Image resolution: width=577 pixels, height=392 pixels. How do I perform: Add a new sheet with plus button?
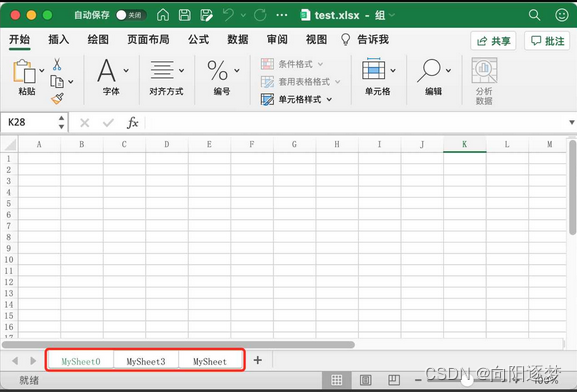[x=258, y=360]
